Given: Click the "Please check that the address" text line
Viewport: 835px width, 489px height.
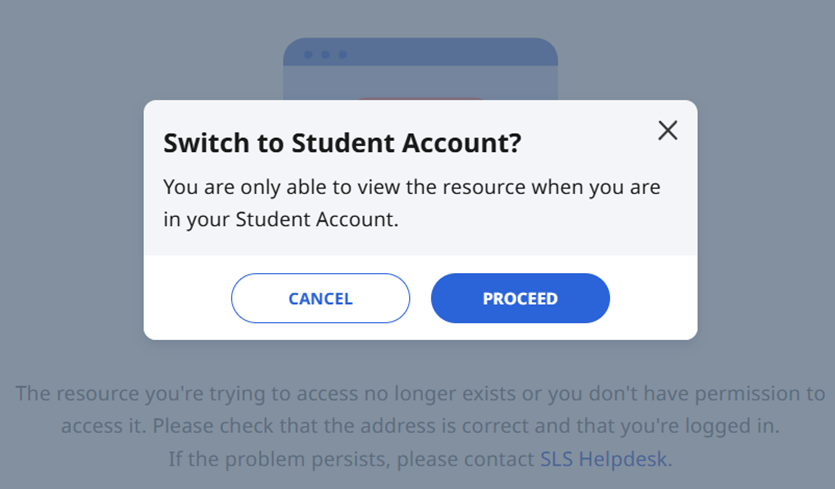Looking at the screenshot, I should (x=420, y=427).
